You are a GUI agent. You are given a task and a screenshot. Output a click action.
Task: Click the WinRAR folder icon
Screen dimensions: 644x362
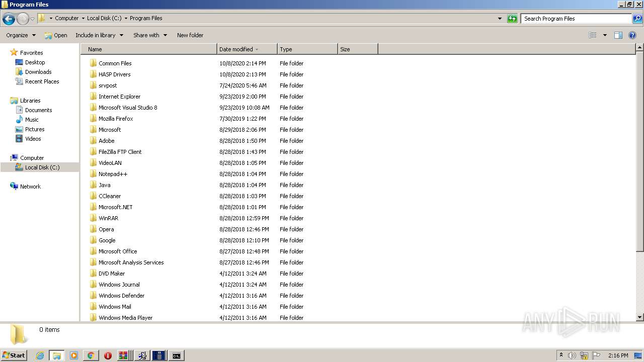click(x=94, y=218)
